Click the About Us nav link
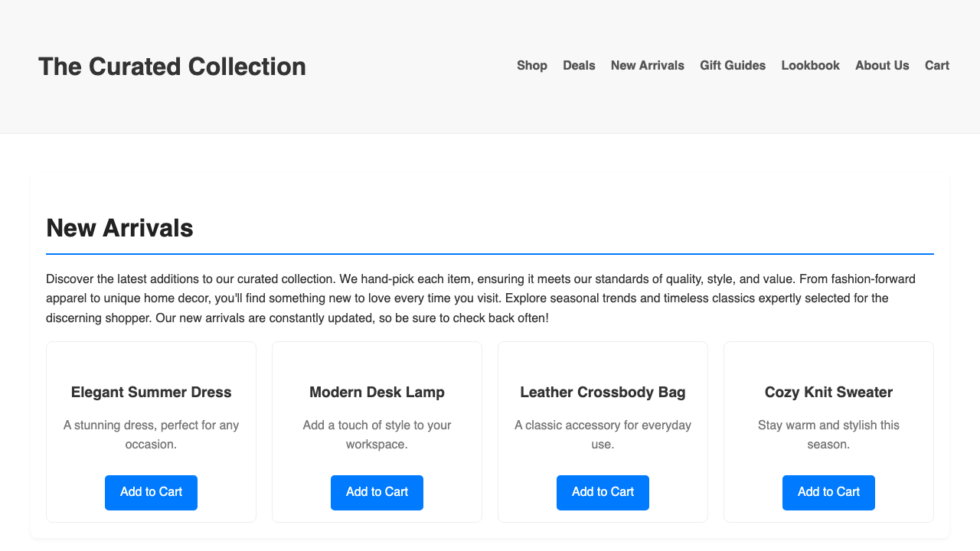This screenshot has height=551, width=980. pos(882,66)
